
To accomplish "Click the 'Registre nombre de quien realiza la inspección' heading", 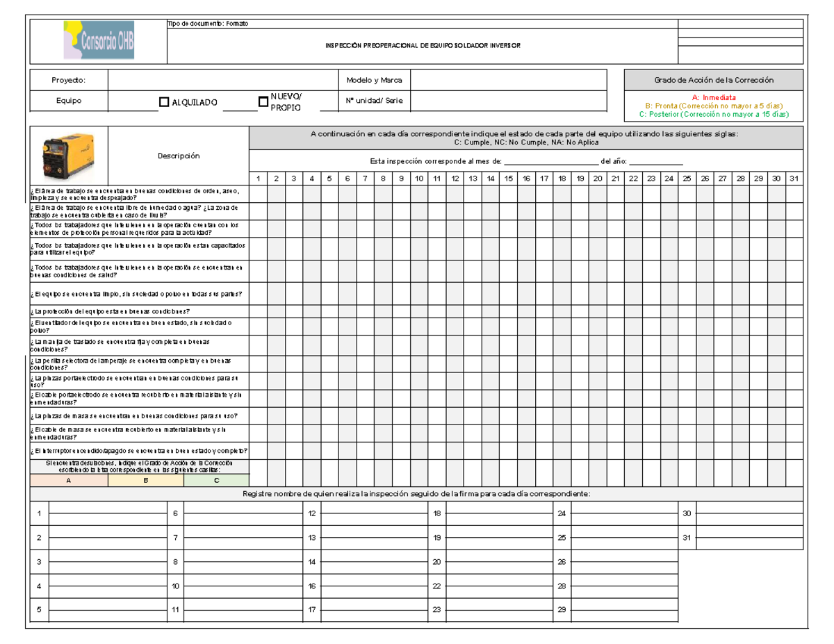I will [417, 494].
